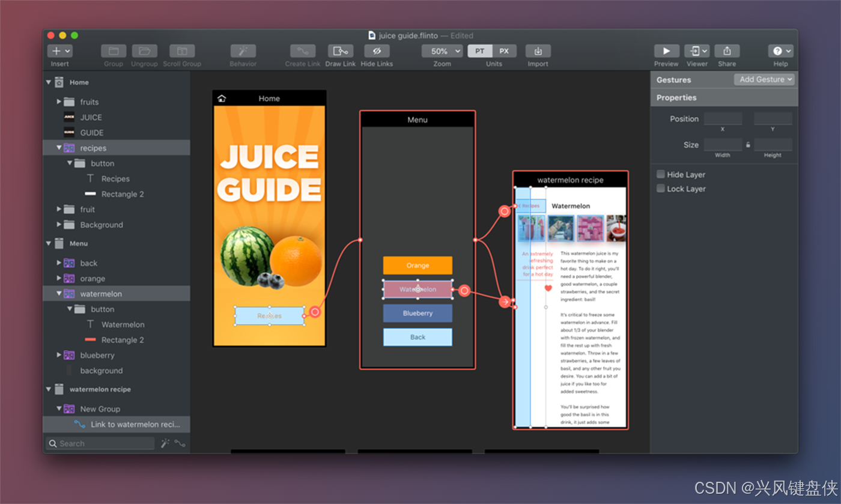
Task: Collapse the recipes link layer
Action: tap(59, 148)
